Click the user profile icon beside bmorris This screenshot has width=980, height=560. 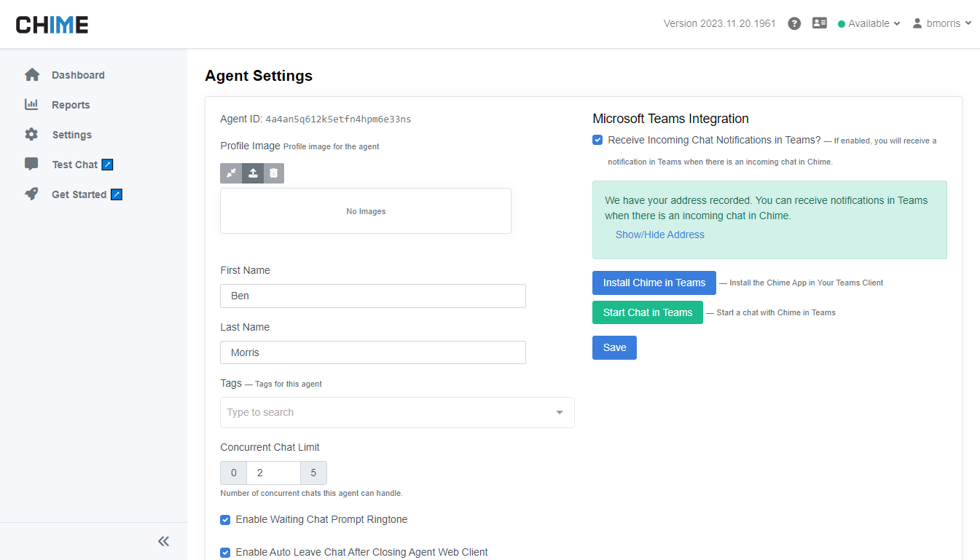[917, 23]
